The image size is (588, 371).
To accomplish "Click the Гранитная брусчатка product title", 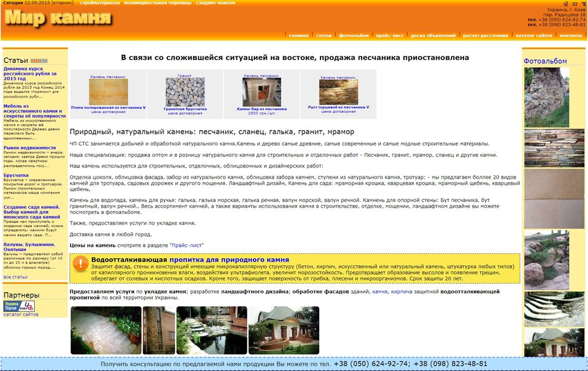I will (x=185, y=109).
